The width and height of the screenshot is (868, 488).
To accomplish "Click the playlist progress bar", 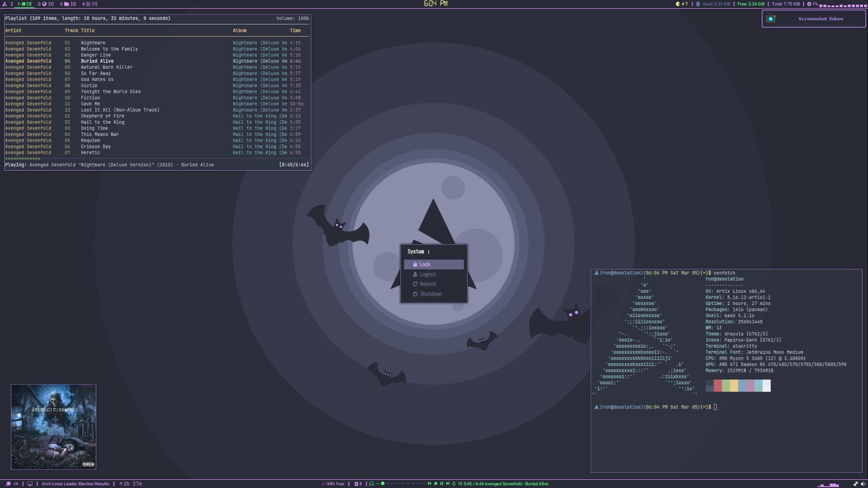I will (x=157, y=159).
